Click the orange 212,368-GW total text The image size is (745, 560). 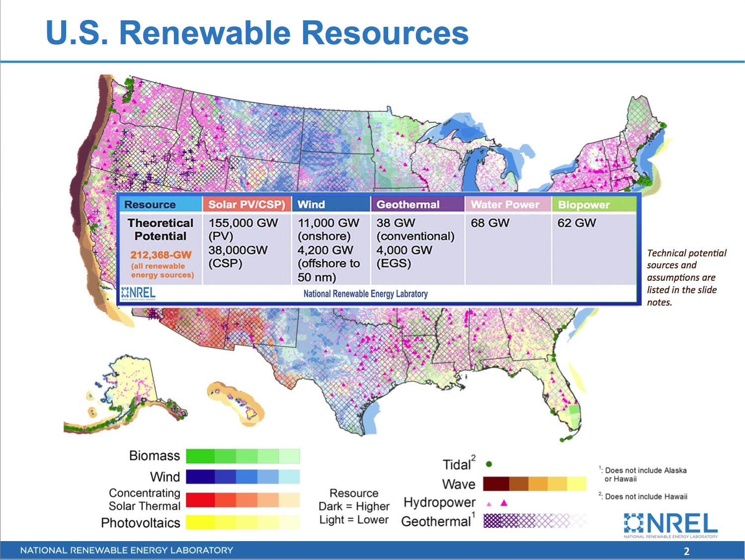click(x=161, y=255)
